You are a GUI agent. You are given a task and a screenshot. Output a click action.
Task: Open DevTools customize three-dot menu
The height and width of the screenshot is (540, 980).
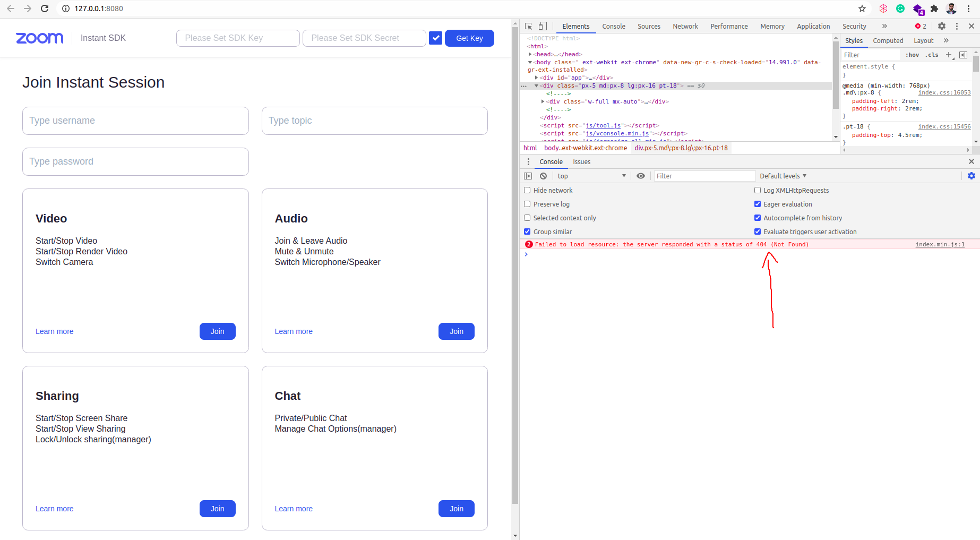click(957, 26)
